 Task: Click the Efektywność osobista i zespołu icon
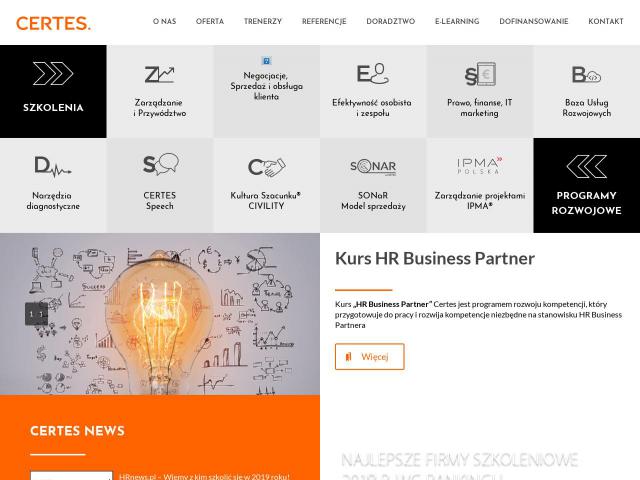[372, 73]
